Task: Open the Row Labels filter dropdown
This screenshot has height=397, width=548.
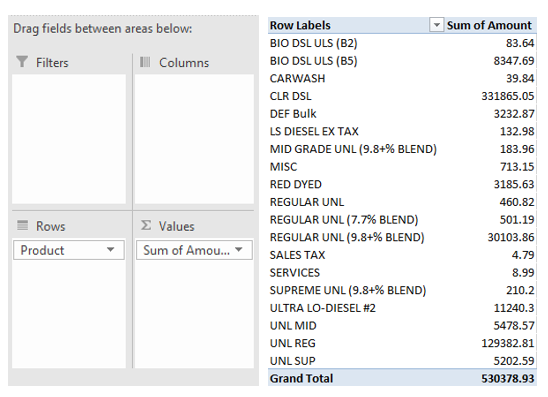Action: pos(436,25)
